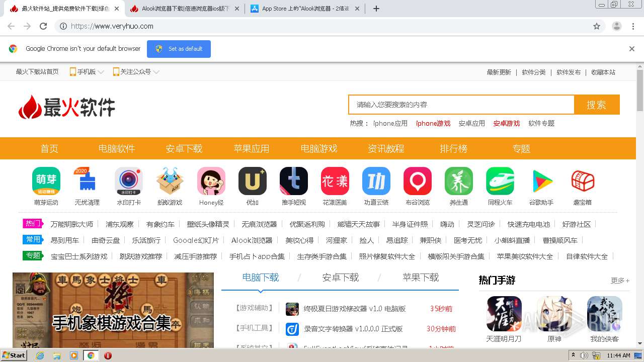Open the 谷歌助手 app icon

click(541, 181)
